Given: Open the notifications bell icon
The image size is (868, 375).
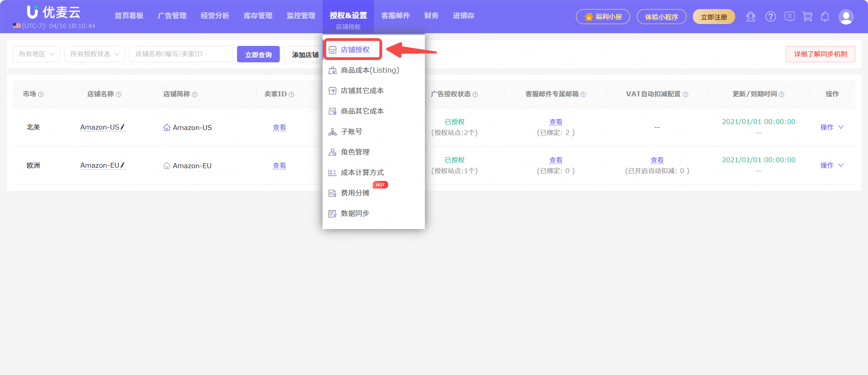Looking at the screenshot, I should pos(825,17).
